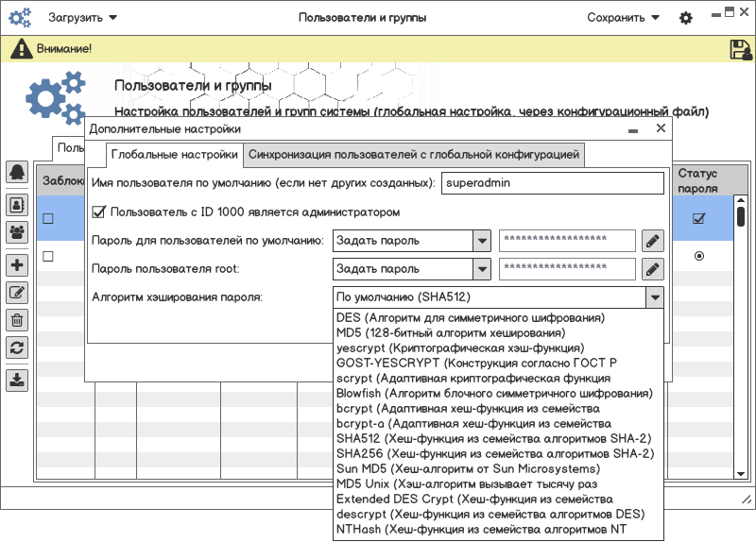Add a new user with plus icon
The width and height of the screenshot is (756, 542).
17,265
